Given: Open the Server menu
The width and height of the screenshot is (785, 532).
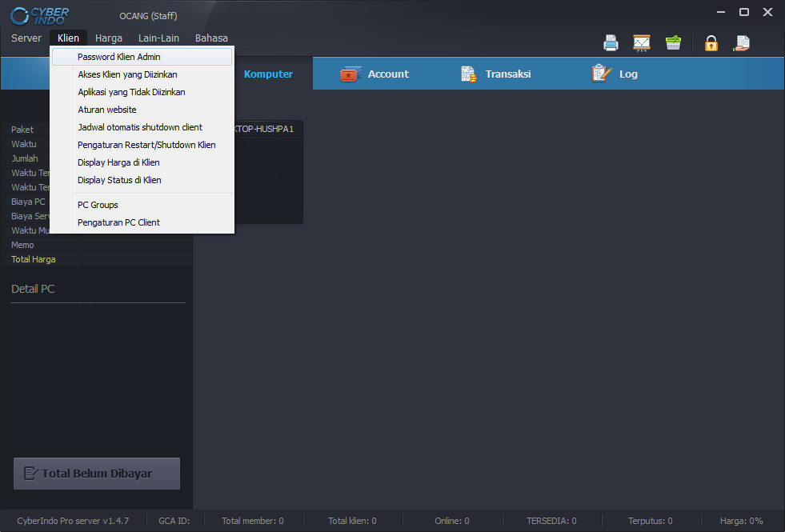Looking at the screenshot, I should [x=26, y=38].
